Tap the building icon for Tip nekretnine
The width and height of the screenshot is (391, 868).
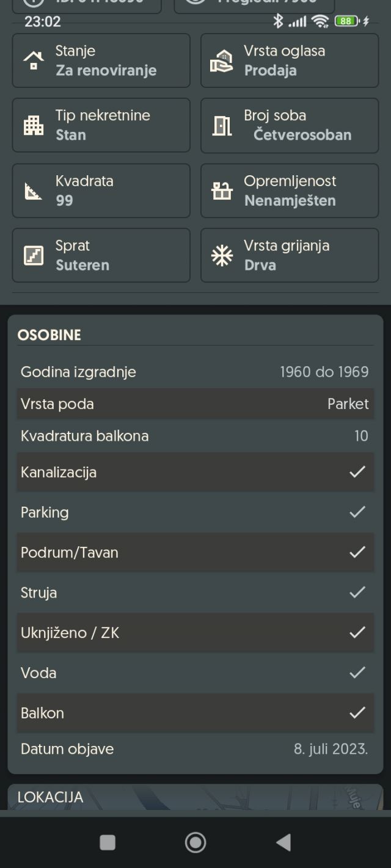point(34,125)
